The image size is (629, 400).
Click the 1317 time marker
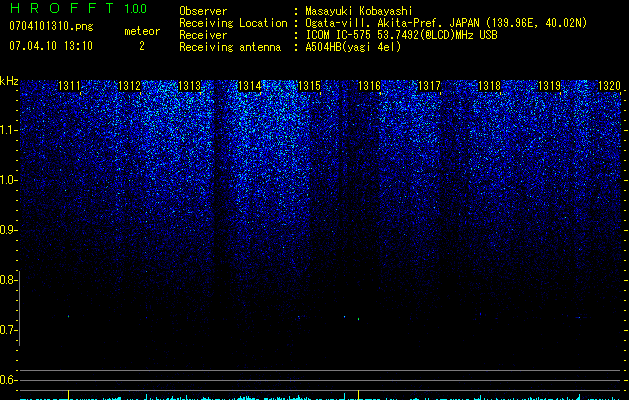[429, 86]
